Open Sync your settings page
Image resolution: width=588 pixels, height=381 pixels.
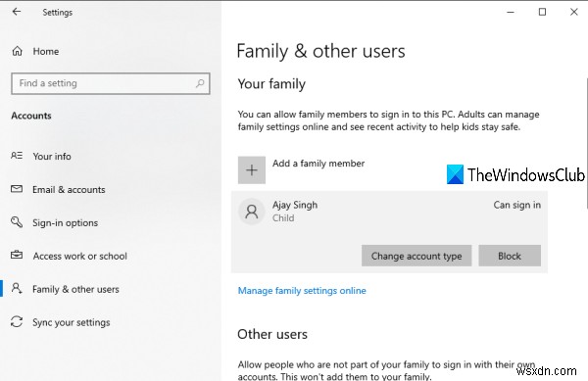[72, 322]
